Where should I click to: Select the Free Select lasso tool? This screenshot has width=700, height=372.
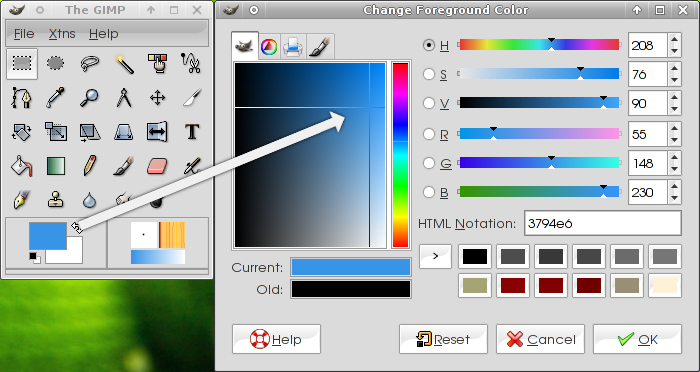coord(90,64)
